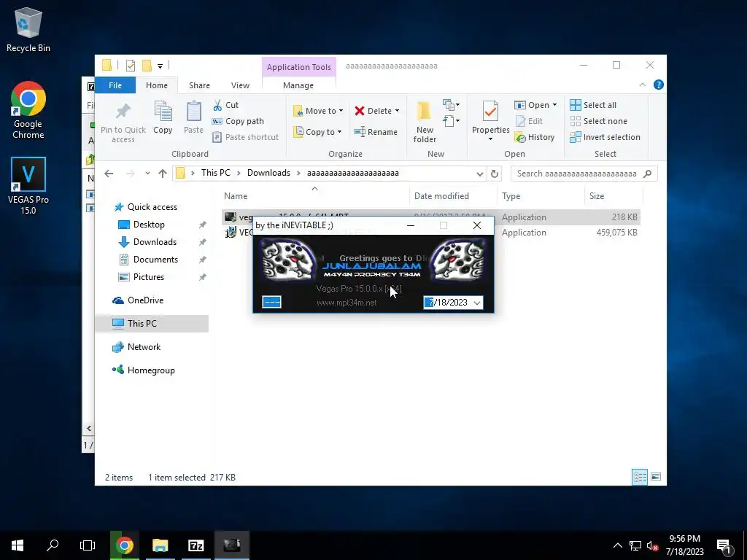
Task: Click Invert selection in ribbon
Action: pyautogui.click(x=605, y=137)
